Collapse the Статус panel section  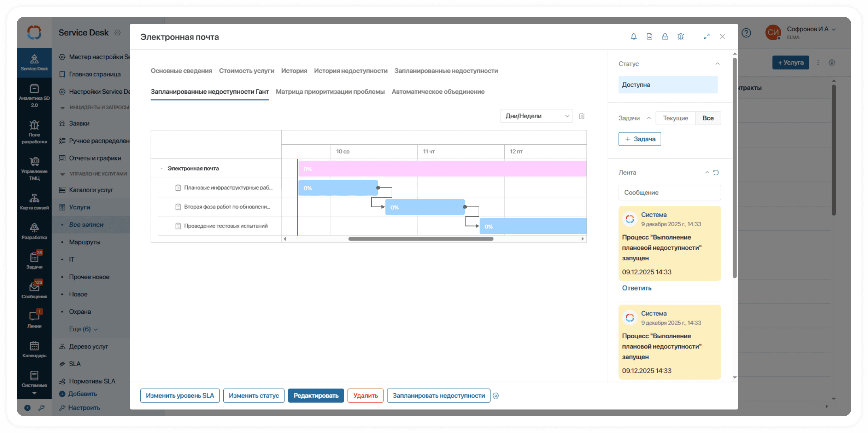click(x=717, y=64)
